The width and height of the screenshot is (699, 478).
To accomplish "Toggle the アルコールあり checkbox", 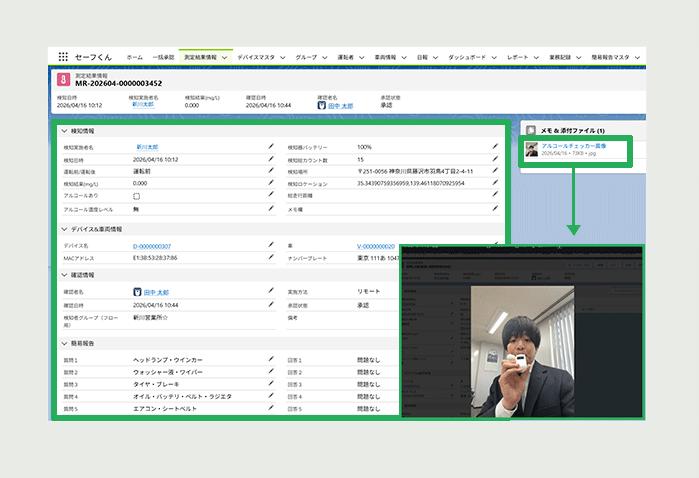I will 136,196.
